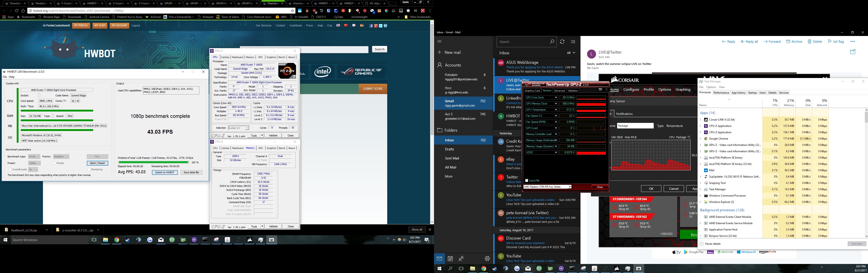Open File menu in x265 Benchmark
The width and height of the screenshot is (868, 273).
5,77
